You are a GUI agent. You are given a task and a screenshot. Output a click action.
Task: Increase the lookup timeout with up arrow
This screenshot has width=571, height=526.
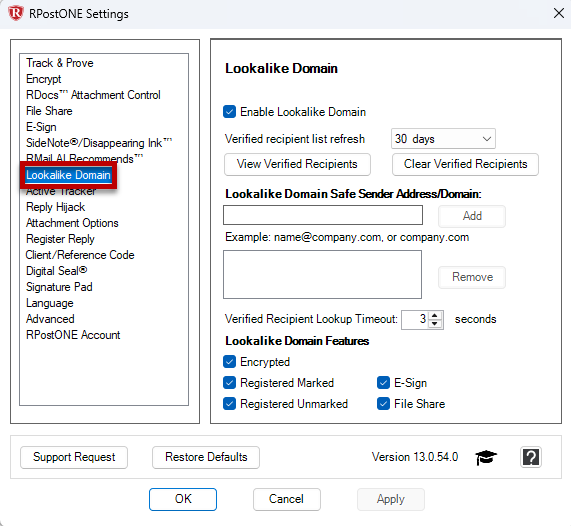coord(435,315)
